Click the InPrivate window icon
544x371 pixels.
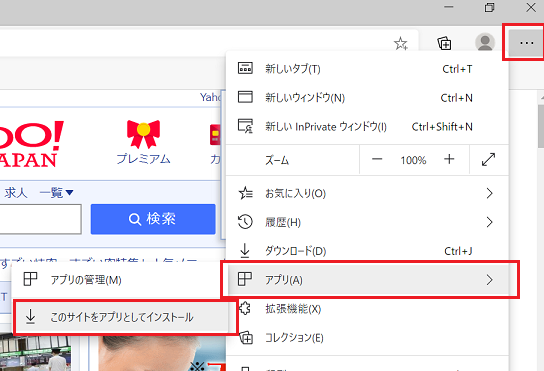[x=245, y=126]
